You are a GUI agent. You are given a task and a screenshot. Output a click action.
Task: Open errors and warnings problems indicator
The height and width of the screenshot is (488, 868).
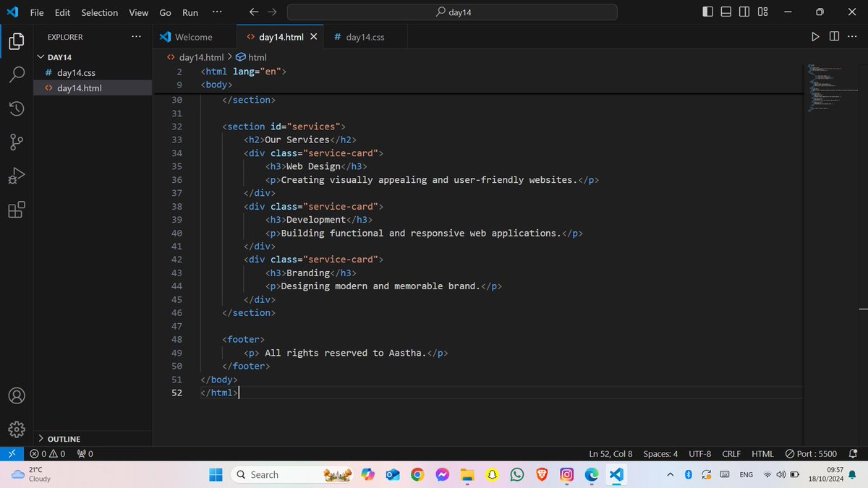click(48, 454)
